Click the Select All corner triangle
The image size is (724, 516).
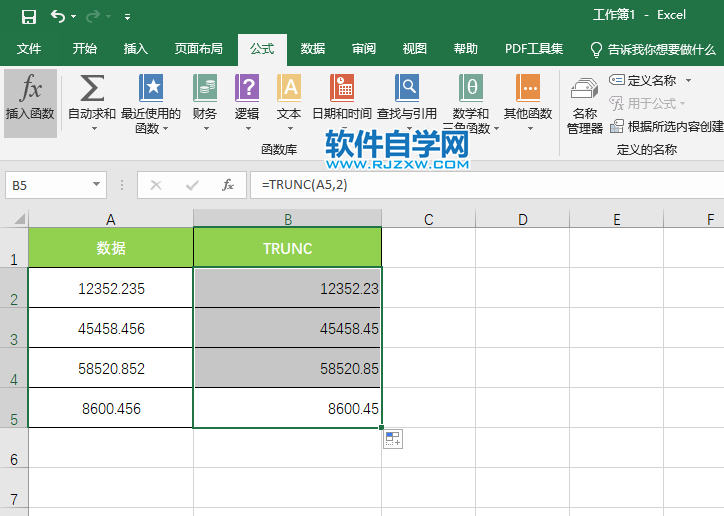18,218
